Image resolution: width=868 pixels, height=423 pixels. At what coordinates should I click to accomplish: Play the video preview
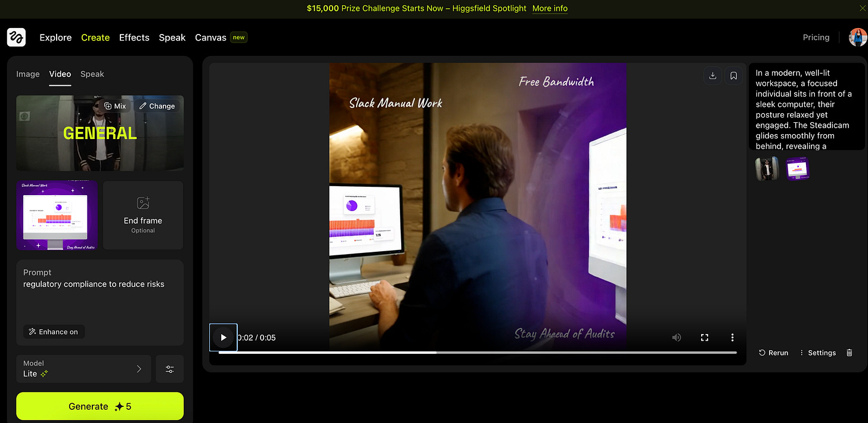224,337
